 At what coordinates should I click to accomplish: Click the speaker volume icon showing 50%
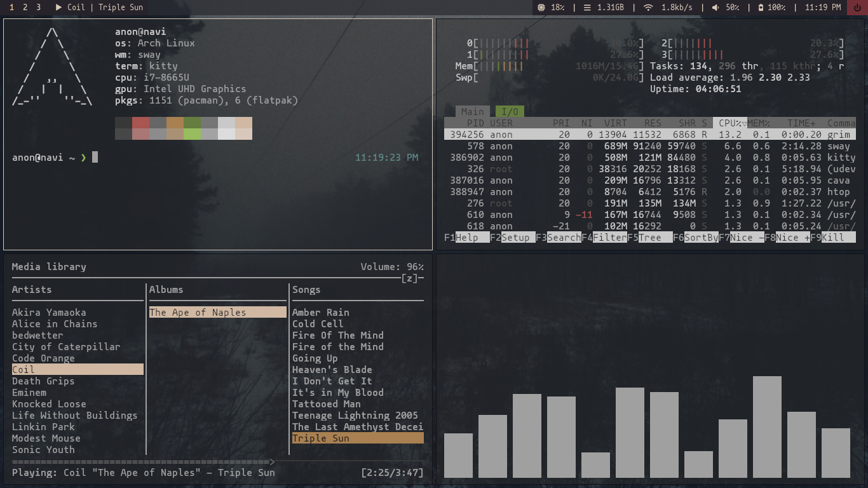point(715,8)
